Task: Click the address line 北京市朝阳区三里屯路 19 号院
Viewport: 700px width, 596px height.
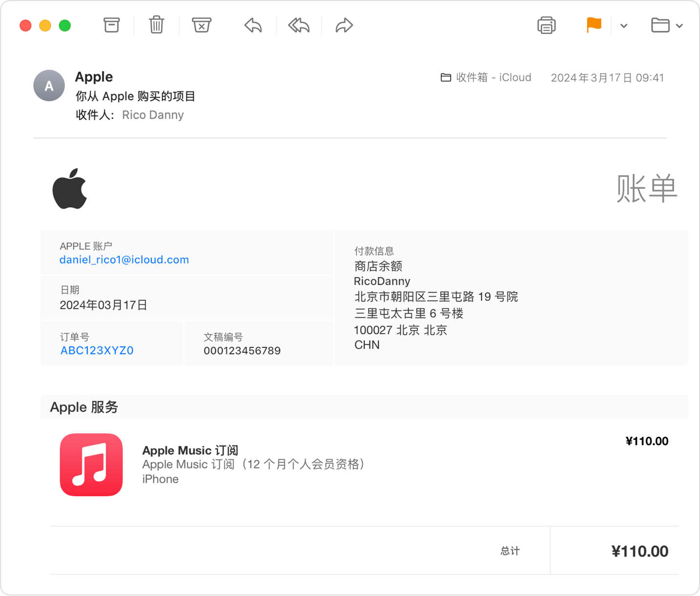Action: pyautogui.click(x=436, y=297)
